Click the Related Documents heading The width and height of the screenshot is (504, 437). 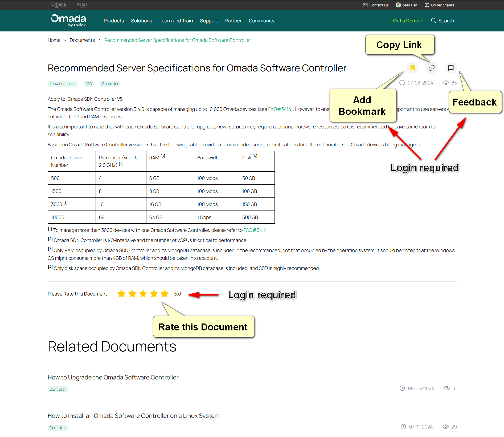point(112,347)
